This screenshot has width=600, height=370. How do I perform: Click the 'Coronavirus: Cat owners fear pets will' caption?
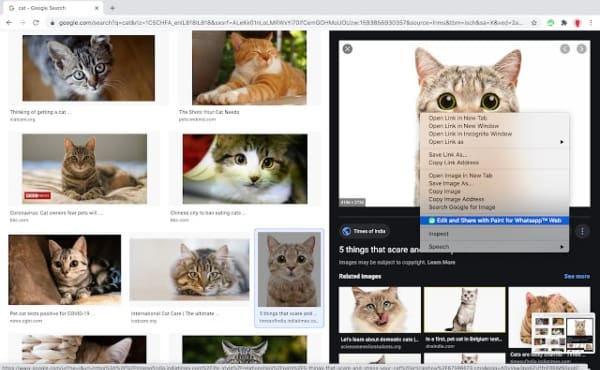click(x=56, y=213)
